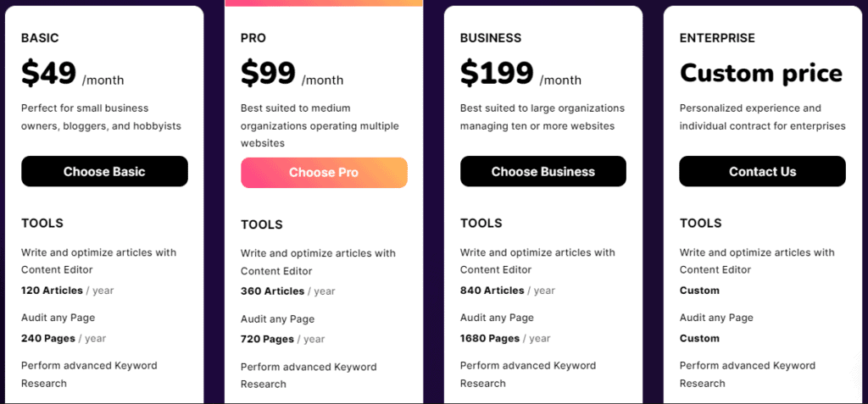Click the $199 /month price
The image size is (868, 404).
point(520,74)
